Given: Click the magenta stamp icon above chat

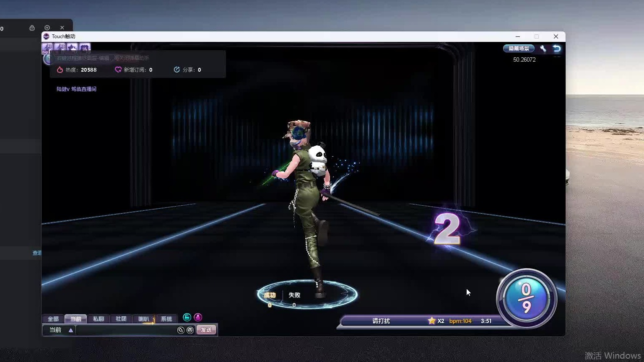Looking at the screenshot, I should tap(198, 318).
